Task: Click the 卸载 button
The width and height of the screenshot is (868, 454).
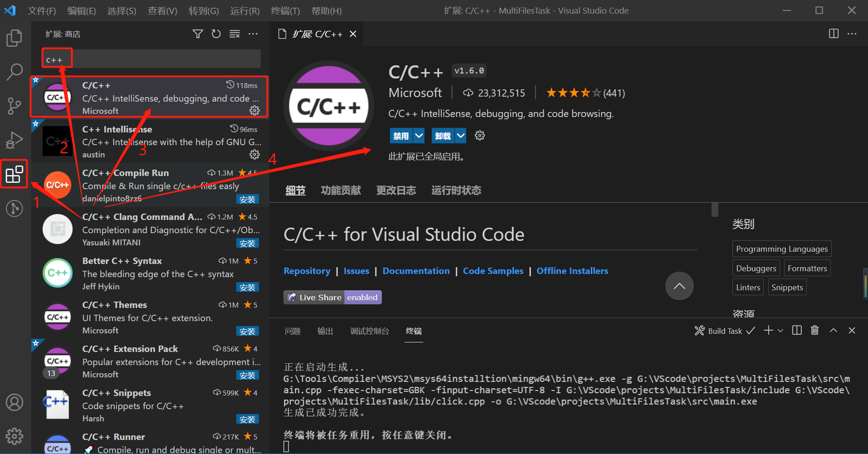Action: (443, 136)
